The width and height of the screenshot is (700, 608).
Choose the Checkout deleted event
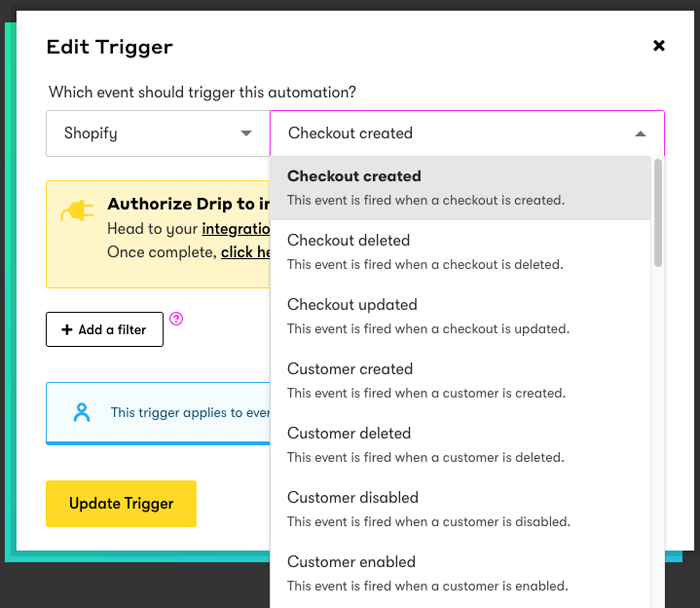(460, 251)
